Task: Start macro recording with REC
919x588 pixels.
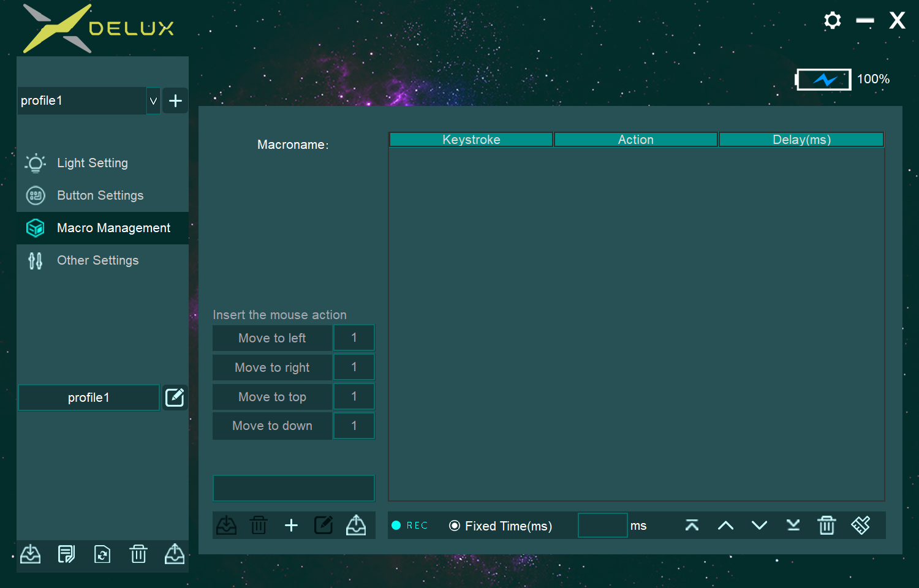Action: [410, 526]
